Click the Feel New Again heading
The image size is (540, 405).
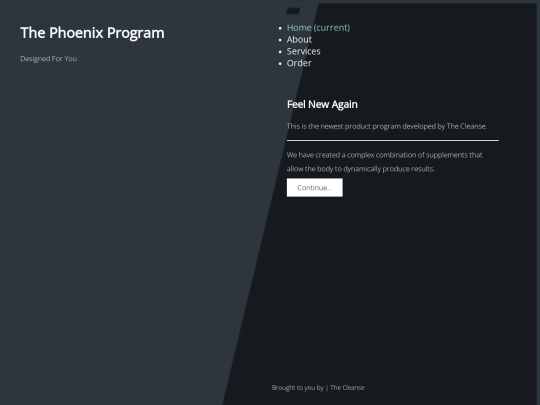coord(322,104)
